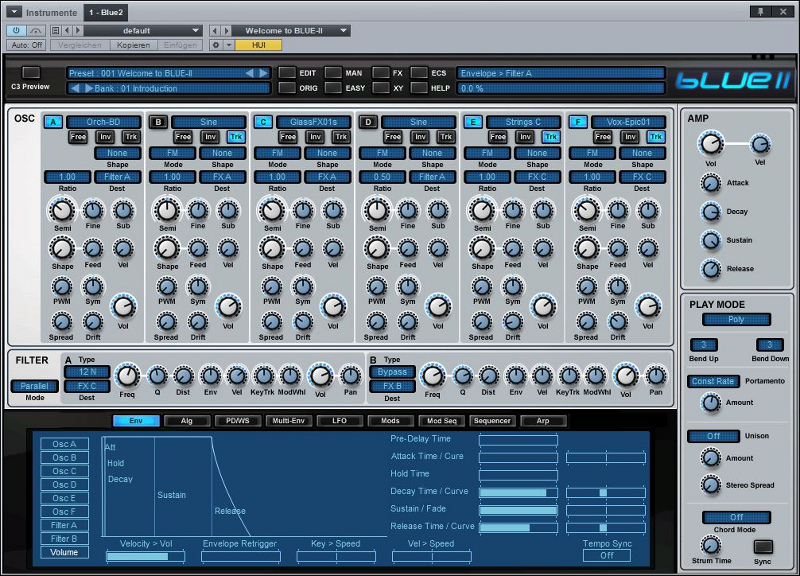Open the Instrumente menu tab
Screen dimensions: 800x576
point(52,12)
